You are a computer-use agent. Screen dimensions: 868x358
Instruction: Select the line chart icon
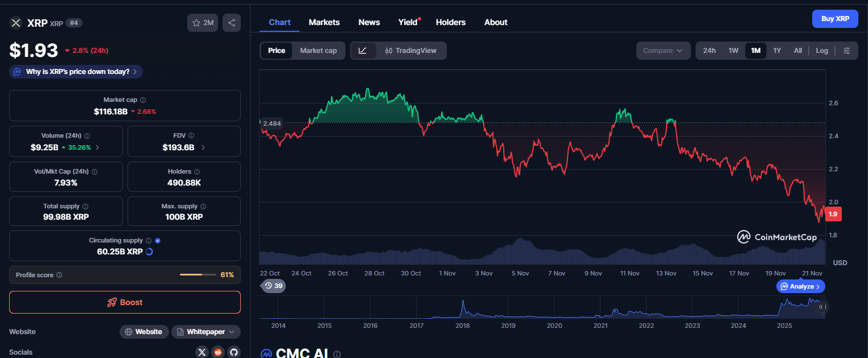click(364, 50)
